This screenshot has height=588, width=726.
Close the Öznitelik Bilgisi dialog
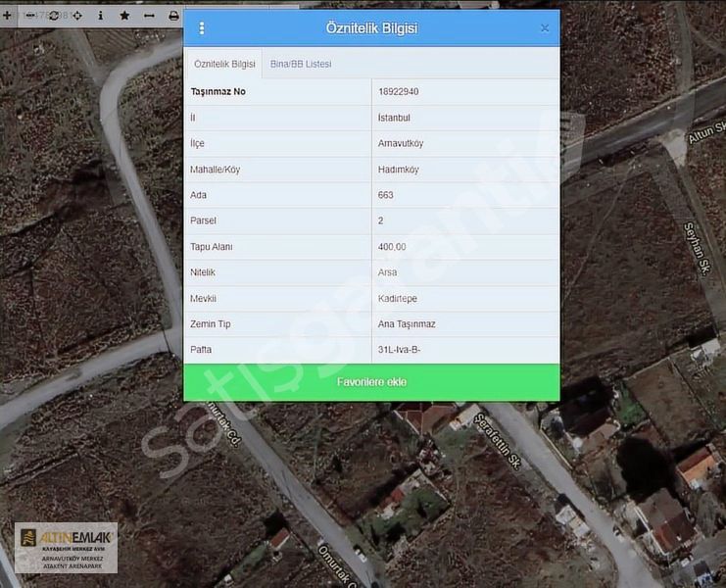[545, 28]
